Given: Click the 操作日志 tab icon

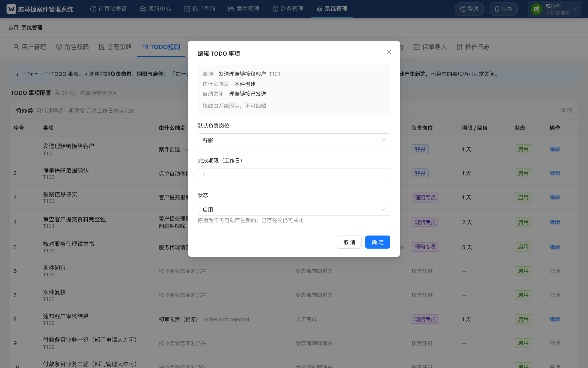Looking at the screenshot, I should pos(460,47).
